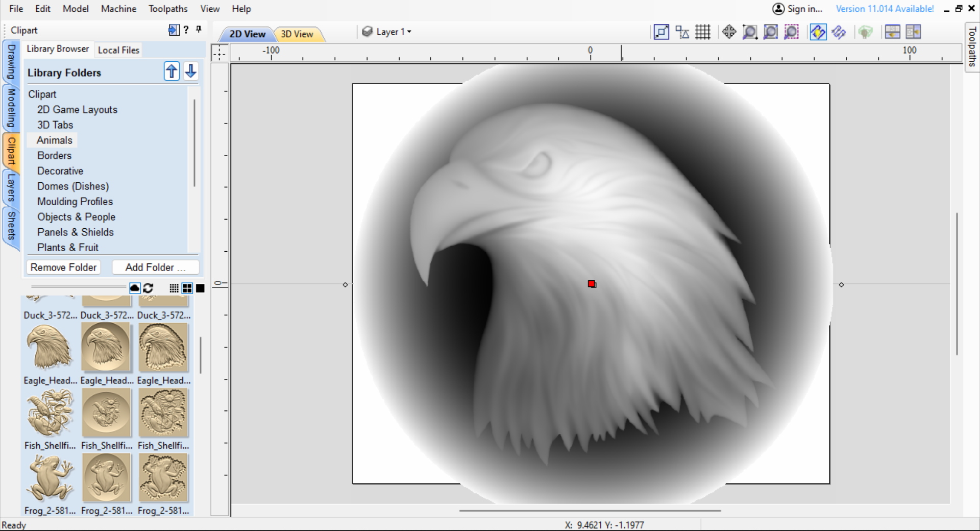Adjust the thumbnail size slider
Screen dimensions: 980x531
click(x=77, y=286)
